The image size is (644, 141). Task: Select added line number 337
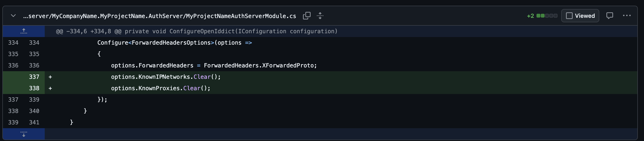[x=34, y=77]
